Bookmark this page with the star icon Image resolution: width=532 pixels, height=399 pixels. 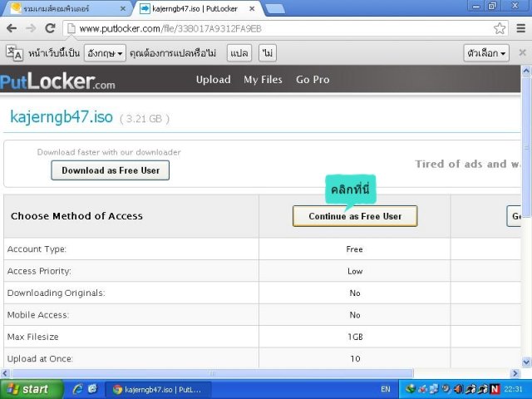pos(500,28)
